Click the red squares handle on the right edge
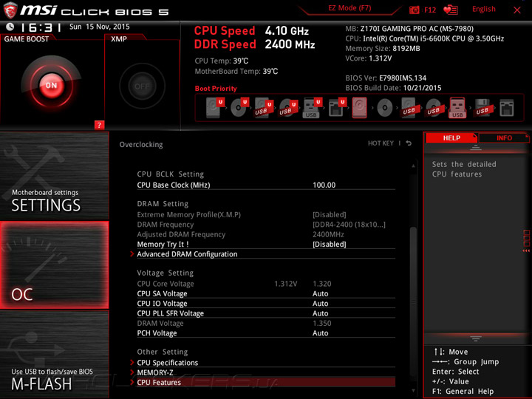Viewport: 532px width, 399px height. [526, 241]
